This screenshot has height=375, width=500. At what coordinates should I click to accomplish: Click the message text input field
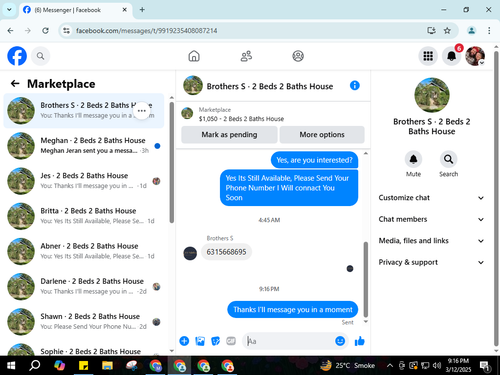click(289, 341)
